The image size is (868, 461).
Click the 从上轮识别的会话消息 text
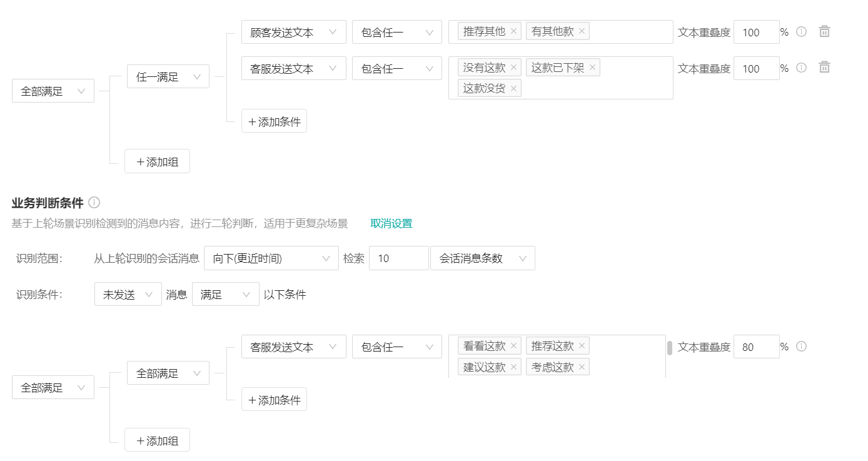(146, 258)
